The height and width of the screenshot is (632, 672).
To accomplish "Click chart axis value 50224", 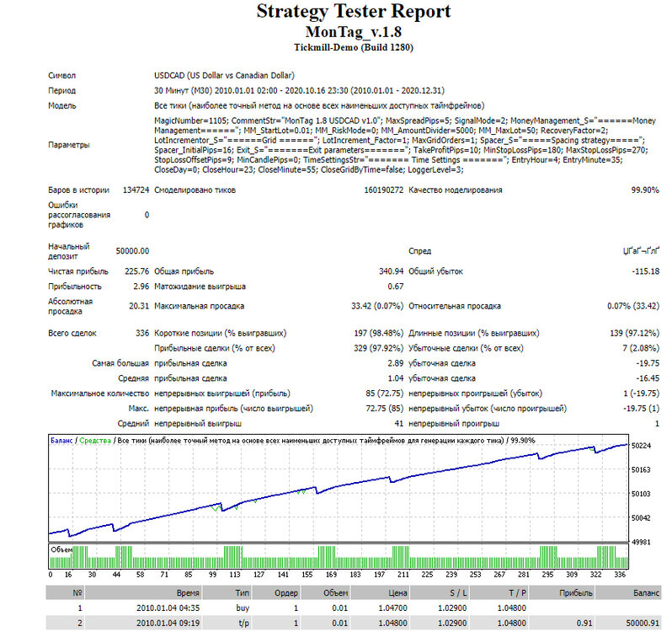I will 641,446.
